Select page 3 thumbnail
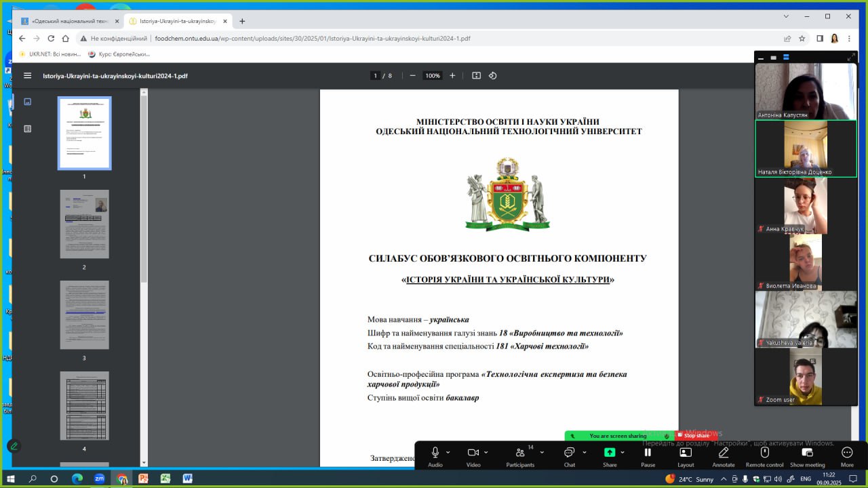The width and height of the screenshot is (868, 488). pos(84,314)
